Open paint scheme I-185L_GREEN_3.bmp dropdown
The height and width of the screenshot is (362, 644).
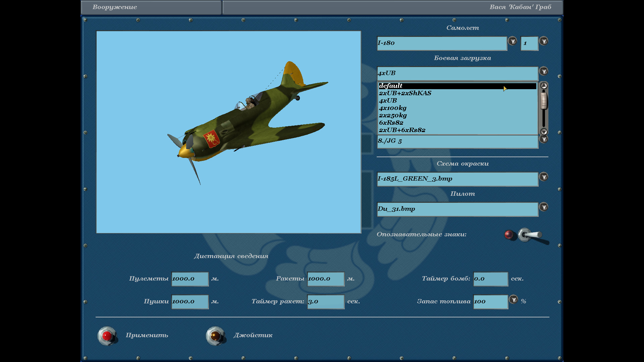tap(544, 177)
